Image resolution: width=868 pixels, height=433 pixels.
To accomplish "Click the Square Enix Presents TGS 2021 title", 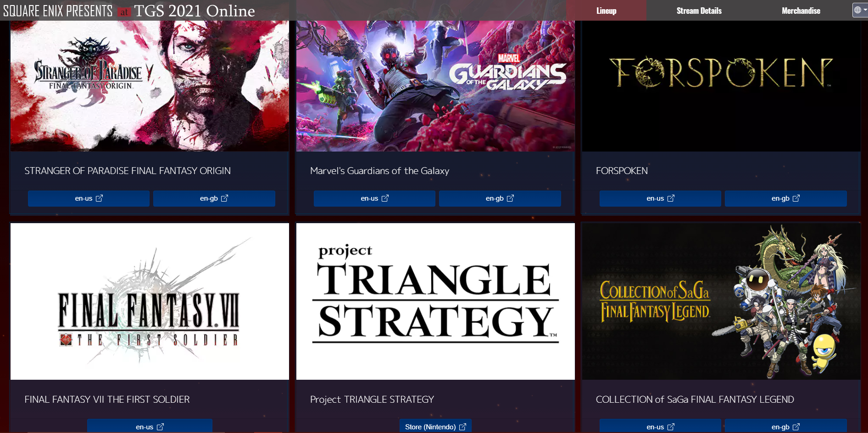I will click(x=129, y=11).
